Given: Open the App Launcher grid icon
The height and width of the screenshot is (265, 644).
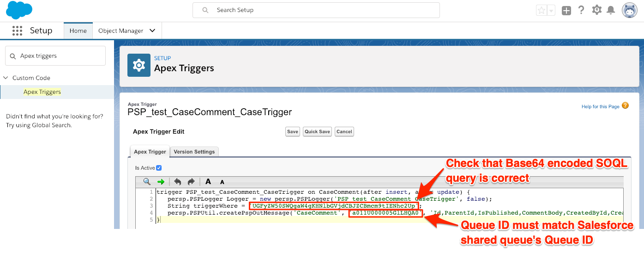Looking at the screenshot, I should tap(17, 31).
